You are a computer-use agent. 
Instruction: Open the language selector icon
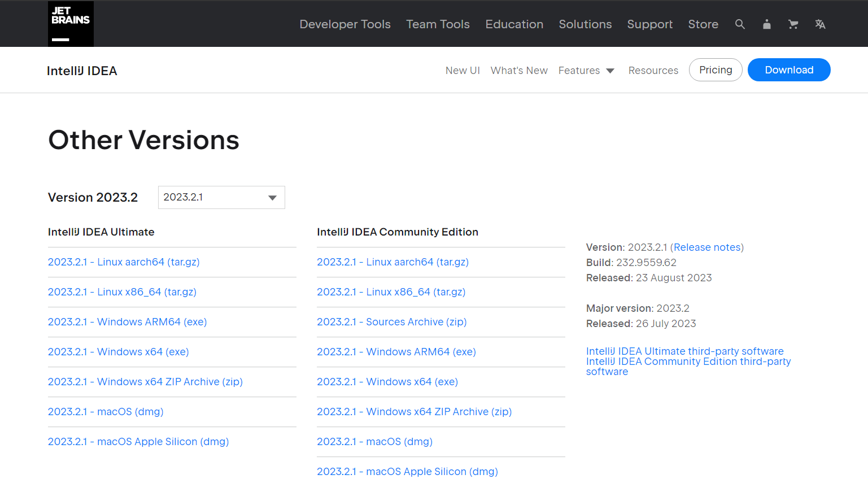(x=820, y=24)
